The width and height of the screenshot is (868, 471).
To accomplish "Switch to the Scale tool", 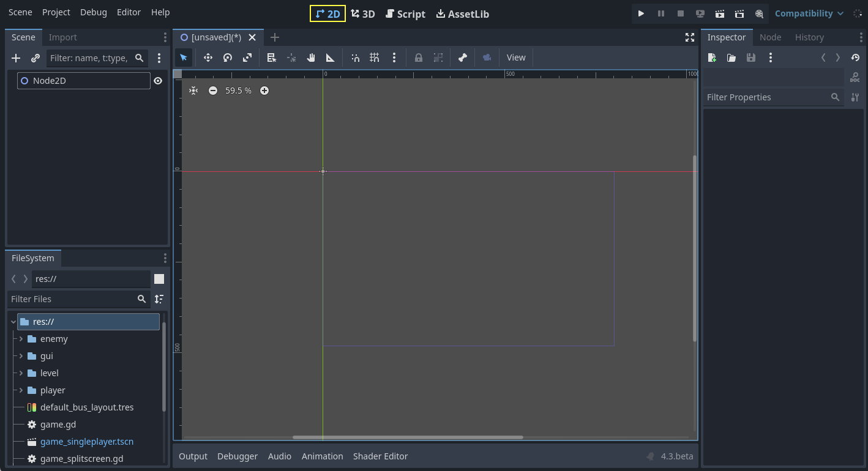I will click(x=247, y=57).
